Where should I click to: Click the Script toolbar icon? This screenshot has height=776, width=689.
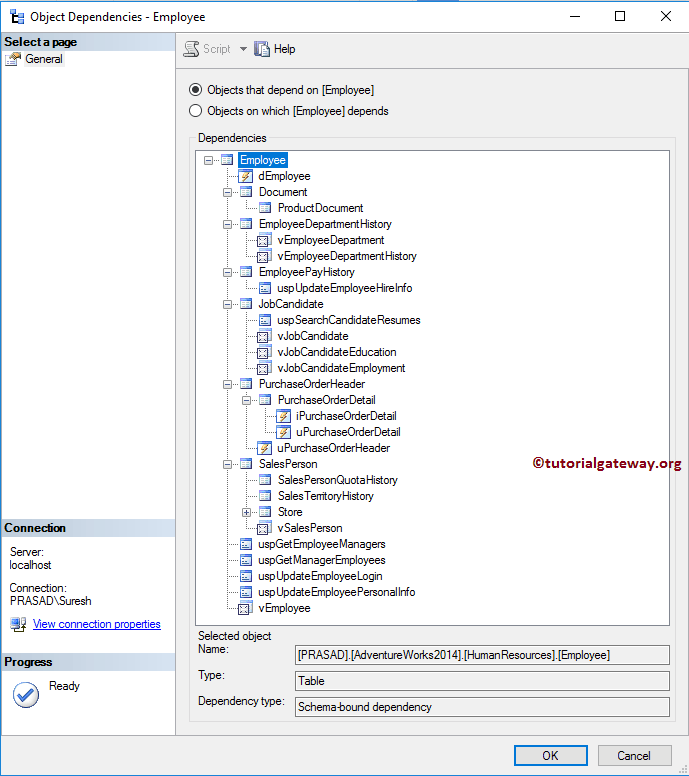point(191,49)
